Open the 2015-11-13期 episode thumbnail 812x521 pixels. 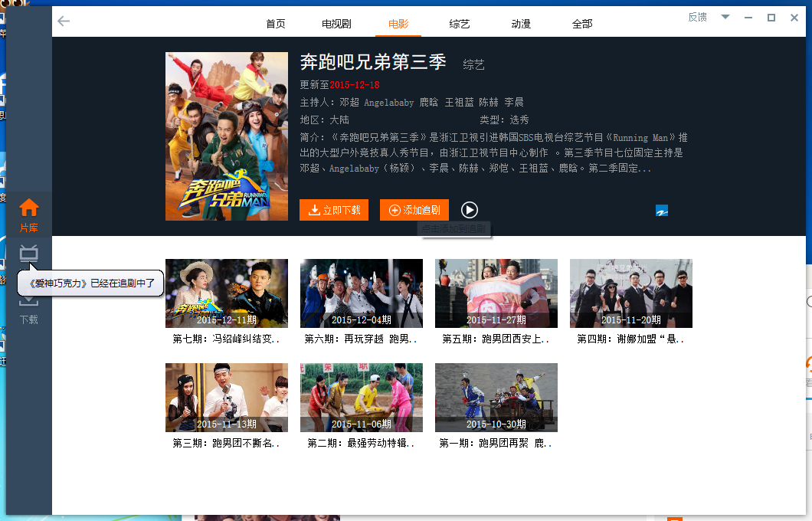click(x=227, y=397)
